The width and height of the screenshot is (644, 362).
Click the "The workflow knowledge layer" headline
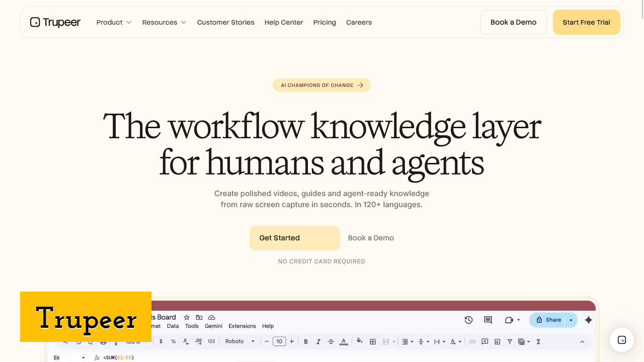tap(322, 126)
